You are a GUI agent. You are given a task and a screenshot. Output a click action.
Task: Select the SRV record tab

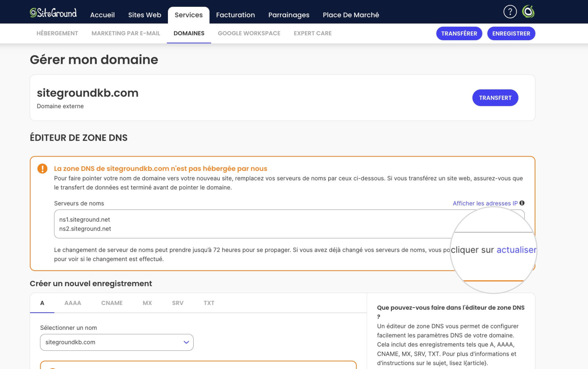178,303
